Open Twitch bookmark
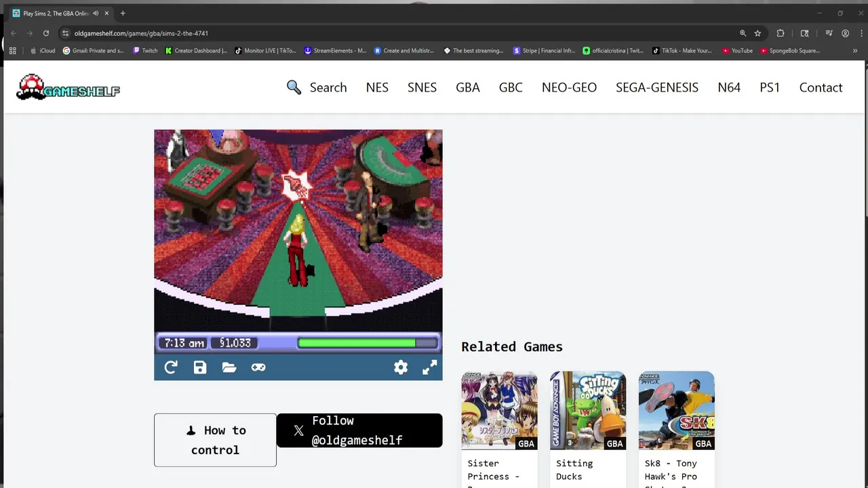This screenshot has width=868, height=488. (145, 51)
